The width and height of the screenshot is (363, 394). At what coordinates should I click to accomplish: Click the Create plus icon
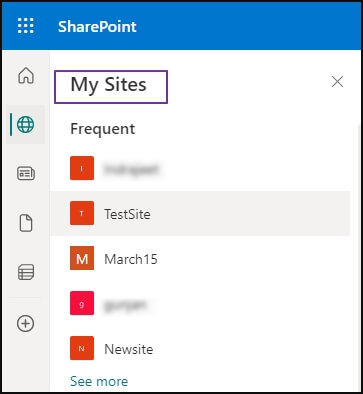point(26,323)
